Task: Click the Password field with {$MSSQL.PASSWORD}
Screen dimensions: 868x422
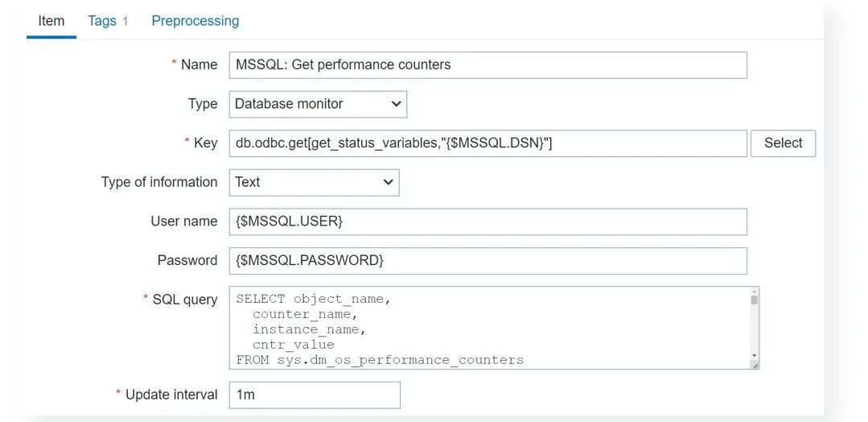Action: [487, 260]
